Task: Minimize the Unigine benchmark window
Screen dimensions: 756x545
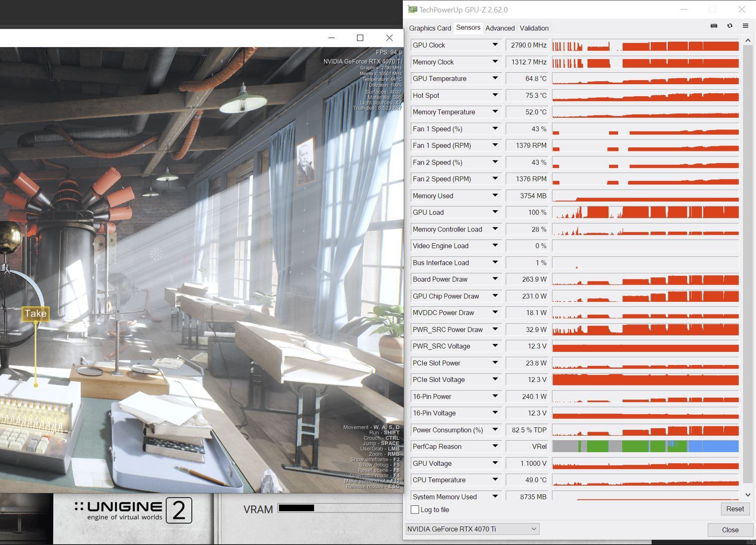Action: click(x=332, y=38)
